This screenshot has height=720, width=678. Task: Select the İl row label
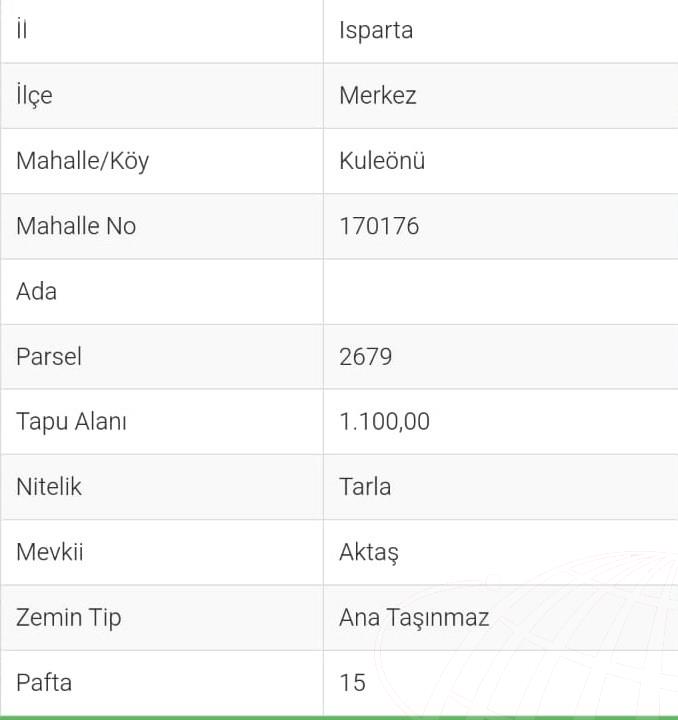(x=22, y=30)
